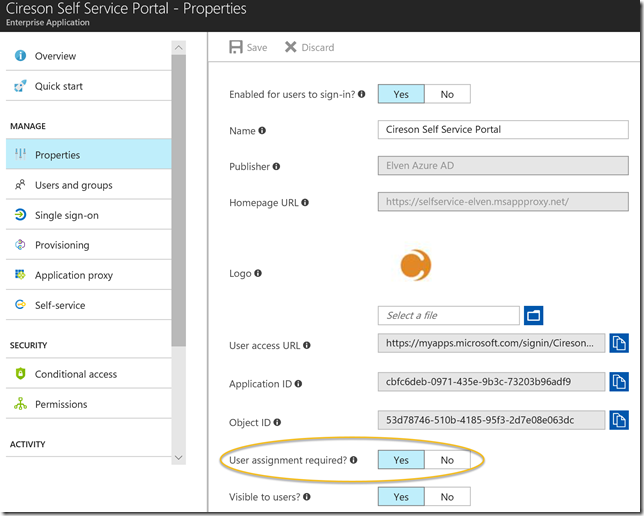The image size is (644, 516).
Task: Click the Self-service icon
Action: coord(20,304)
